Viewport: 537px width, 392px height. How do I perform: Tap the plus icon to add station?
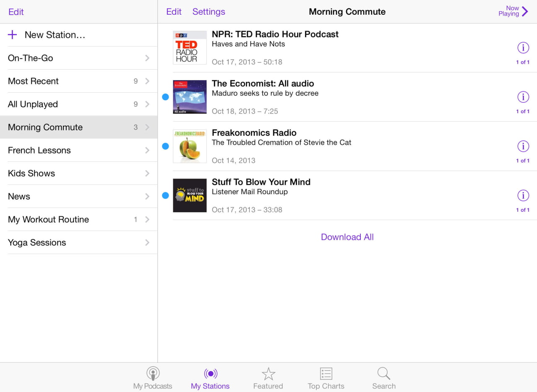coord(13,35)
